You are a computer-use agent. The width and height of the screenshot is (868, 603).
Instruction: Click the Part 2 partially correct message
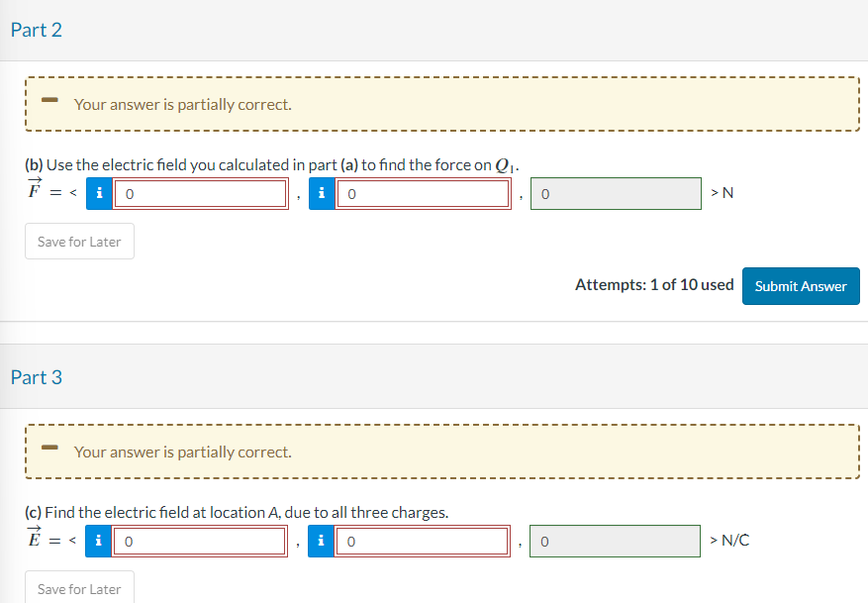pyautogui.click(x=183, y=104)
